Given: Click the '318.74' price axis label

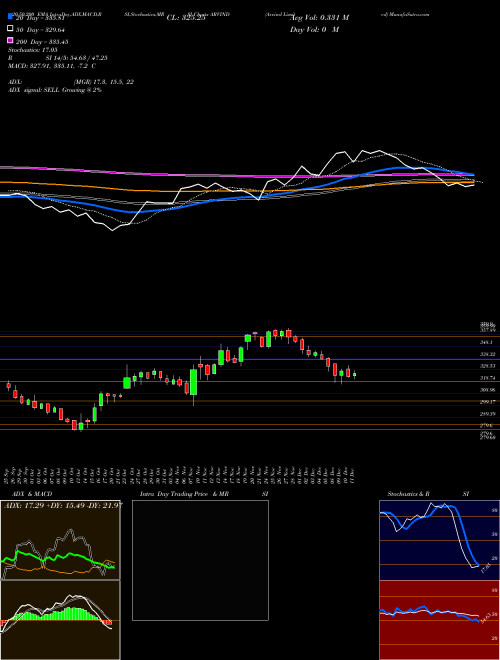Looking at the screenshot, I should (x=488, y=378).
